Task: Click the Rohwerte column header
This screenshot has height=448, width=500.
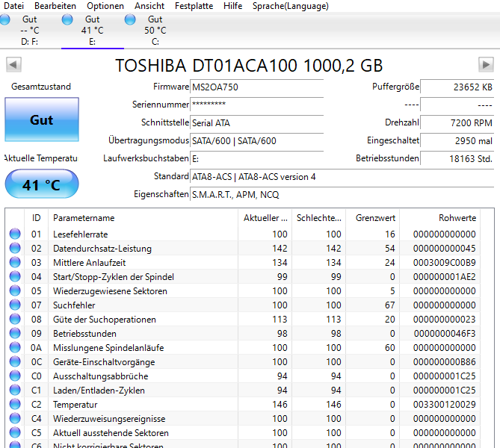Action: [x=439, y=218]
